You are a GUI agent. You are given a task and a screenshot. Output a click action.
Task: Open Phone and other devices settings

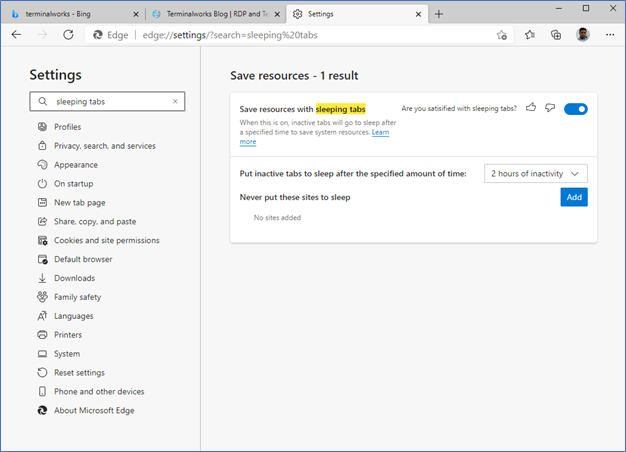(99, 392)
